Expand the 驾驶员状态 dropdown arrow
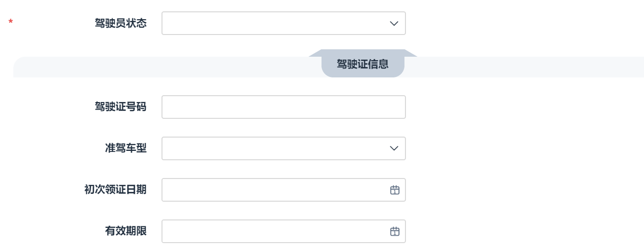This screenshot has height=251, width=644. pos(394,24)
